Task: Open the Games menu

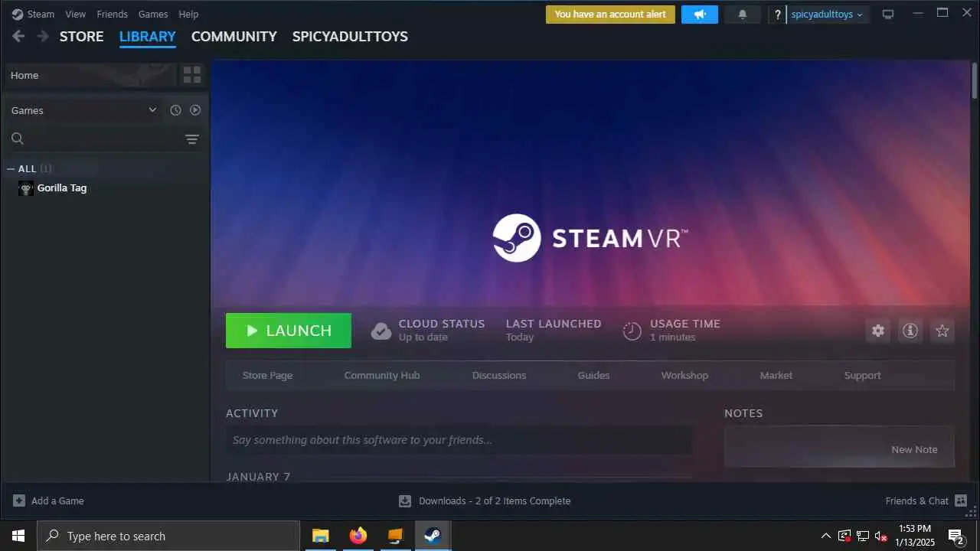Action: click(153, 15)
